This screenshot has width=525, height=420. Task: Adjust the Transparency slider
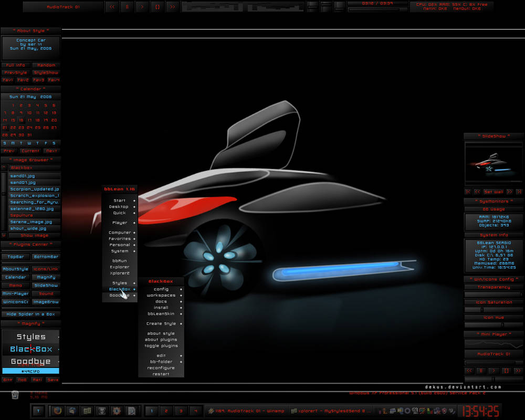point(493,295)
